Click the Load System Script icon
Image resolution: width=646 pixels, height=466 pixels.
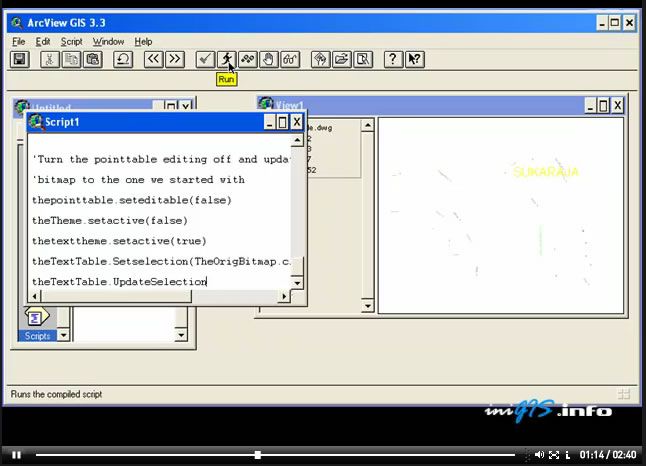320,60
